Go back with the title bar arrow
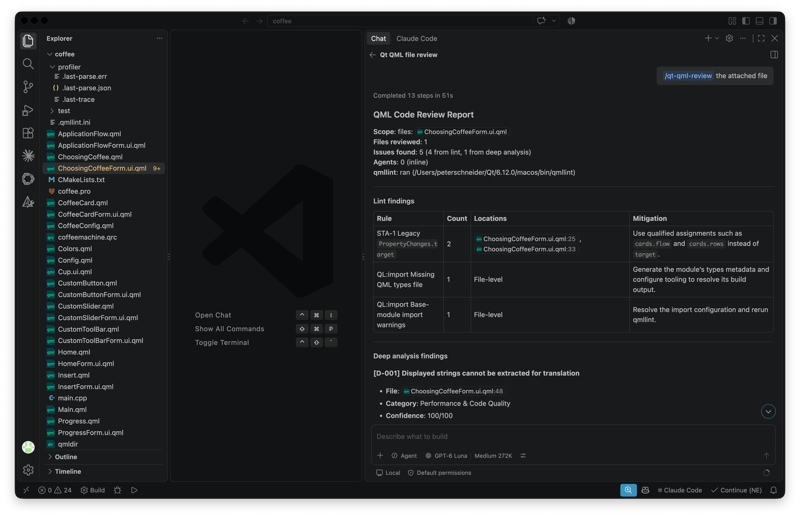 pyautogui.click(x=245, y=21)
